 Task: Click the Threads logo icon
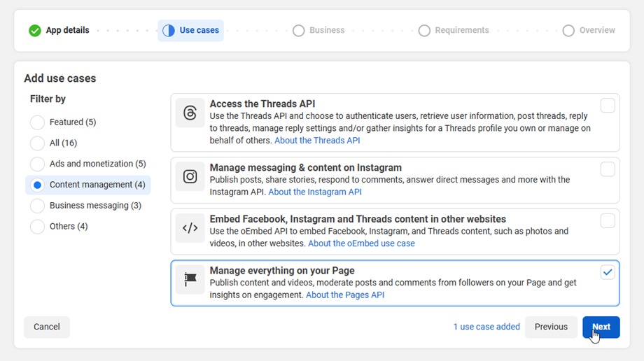pyautogui.click(x=190, y=113)
